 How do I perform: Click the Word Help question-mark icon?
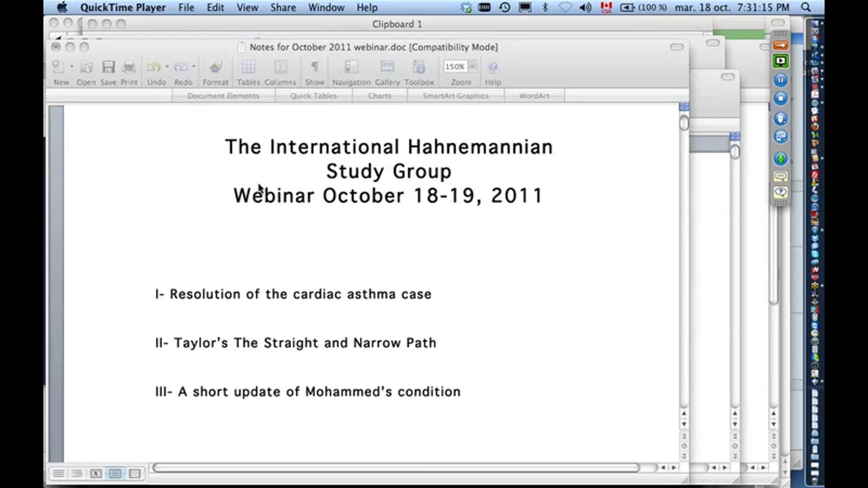(493, 67)
